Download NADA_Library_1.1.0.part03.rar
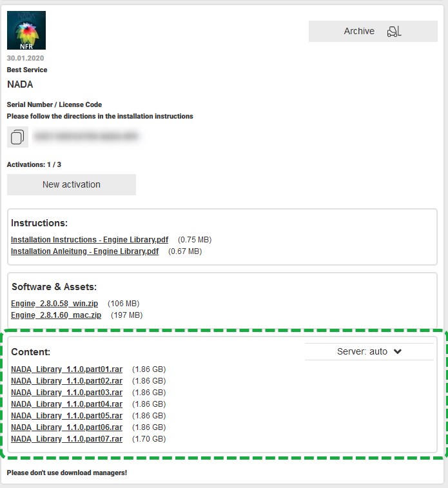448x488 pixels. [x=66, y=393]
